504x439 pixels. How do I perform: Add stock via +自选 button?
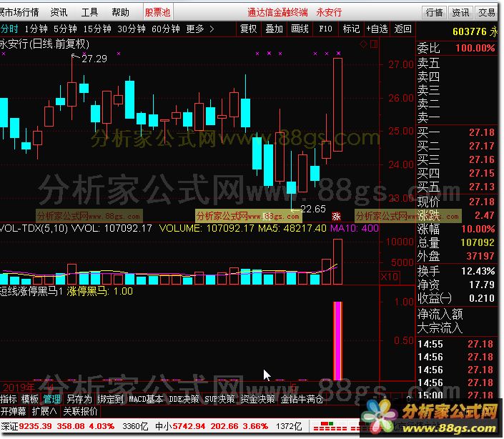pos(377,29)
